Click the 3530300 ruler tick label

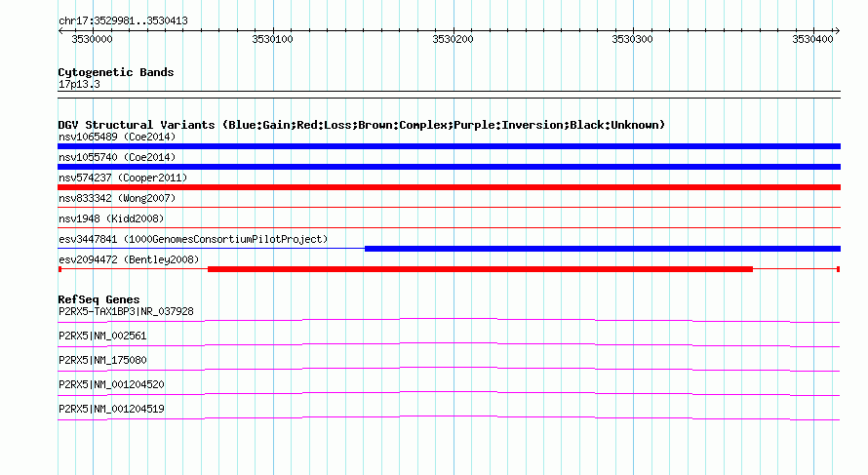pyautogui.click(x=632, y=39)
